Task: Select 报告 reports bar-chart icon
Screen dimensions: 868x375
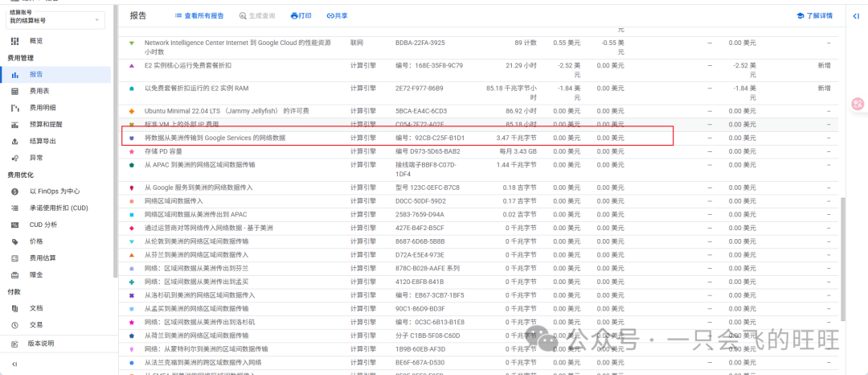Action: click(x=15, y=74)
